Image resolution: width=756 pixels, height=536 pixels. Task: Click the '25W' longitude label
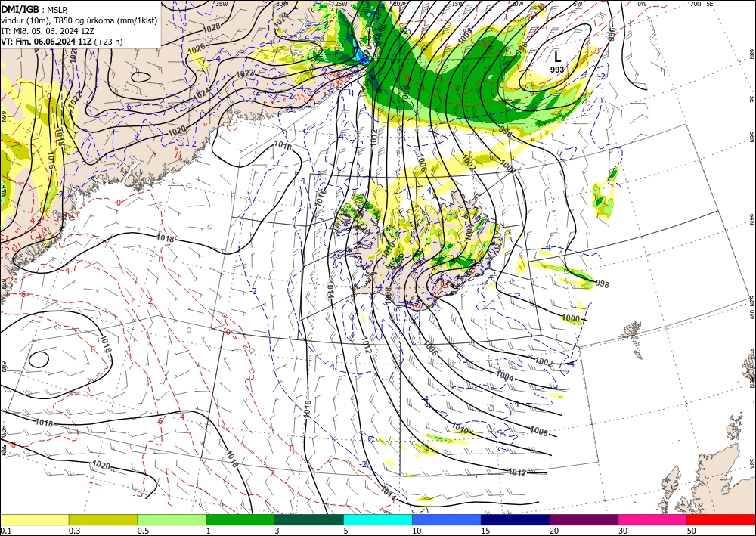(341, 4)
